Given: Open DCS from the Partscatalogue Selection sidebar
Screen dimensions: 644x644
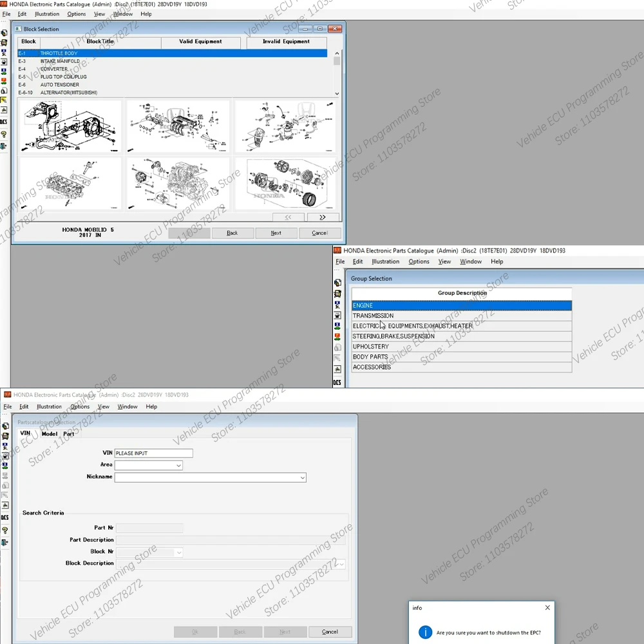Looking at the screenshot, I should pos(5,518).
